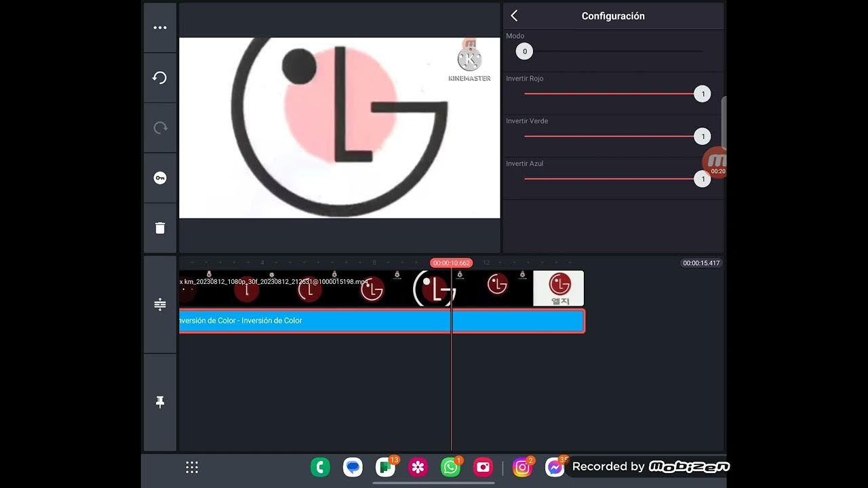Click the 12 second ruler mark
The width and height of the screenshot is (868, 488).
point(486,263)
